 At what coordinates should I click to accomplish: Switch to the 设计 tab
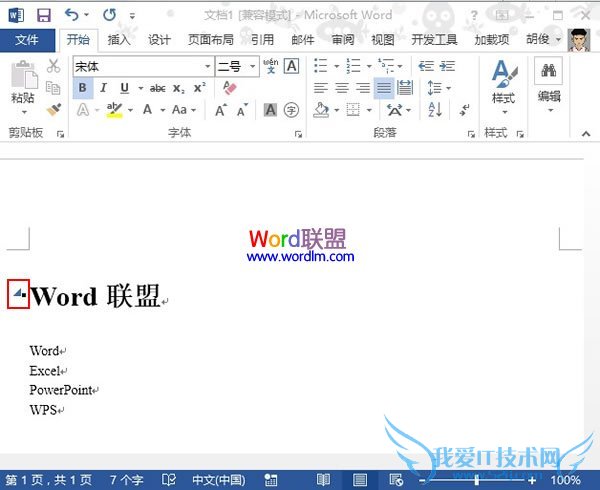click(x=159, y=39)
